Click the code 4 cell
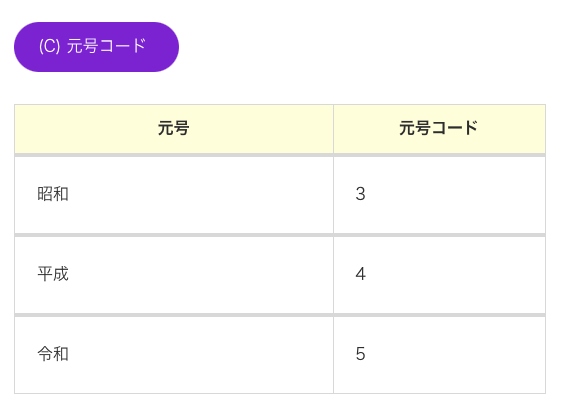563x417 pixels. 439,275
